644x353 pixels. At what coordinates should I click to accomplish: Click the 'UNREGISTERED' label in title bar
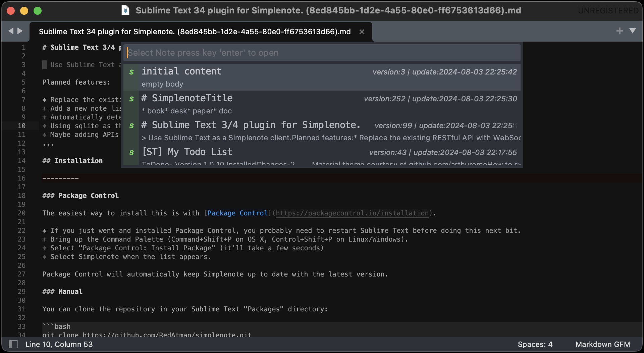pyautogui.click(x=608, y=11)
